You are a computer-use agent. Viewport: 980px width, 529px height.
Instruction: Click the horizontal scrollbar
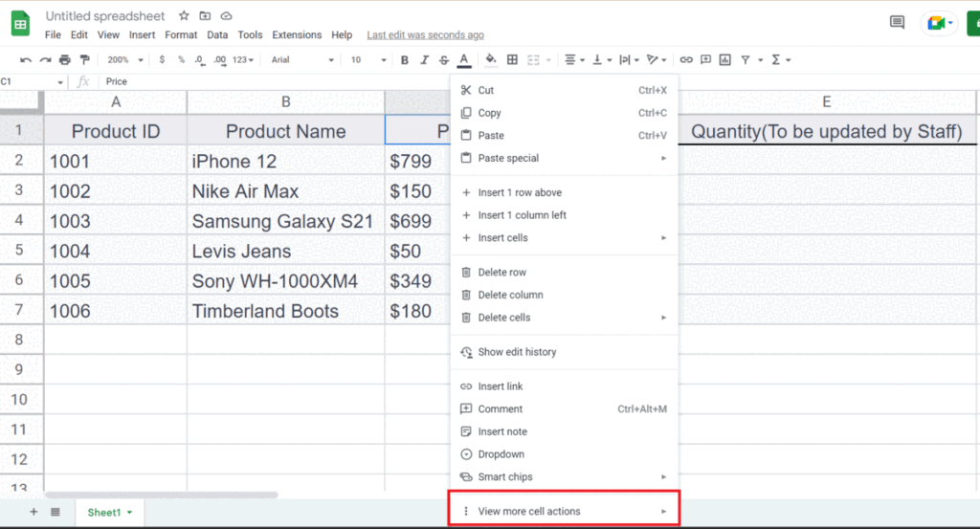pyautogui.click(x=161, y=495)
